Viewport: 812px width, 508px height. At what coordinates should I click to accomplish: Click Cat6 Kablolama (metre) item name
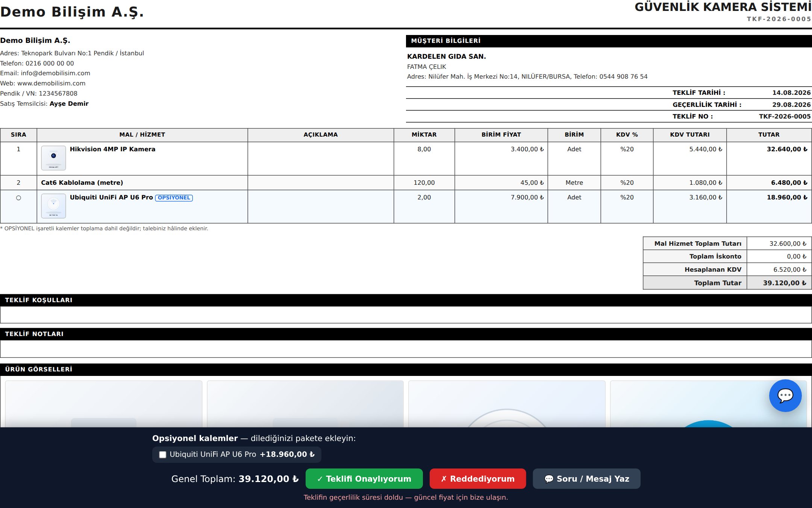click(x=82, y=183)
